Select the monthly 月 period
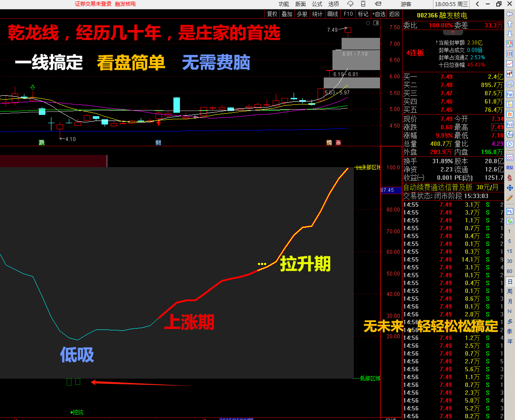The image size is (515, 420). (509, 301)
